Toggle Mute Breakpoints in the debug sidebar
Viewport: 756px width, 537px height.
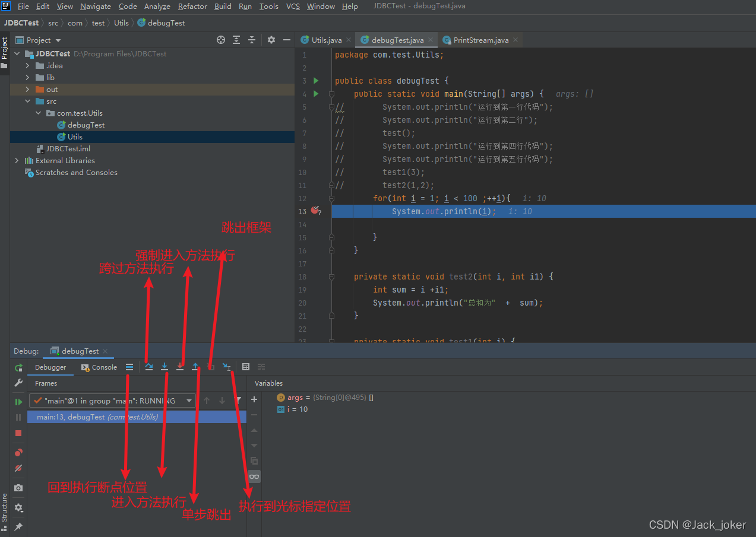coord(18,468)
